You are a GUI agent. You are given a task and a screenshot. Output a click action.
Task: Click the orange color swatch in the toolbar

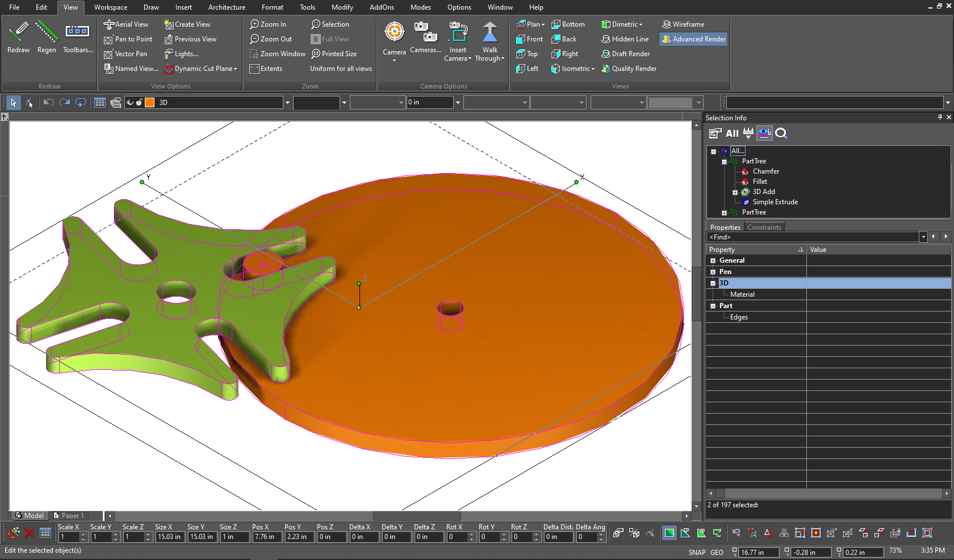coord(149,103)
